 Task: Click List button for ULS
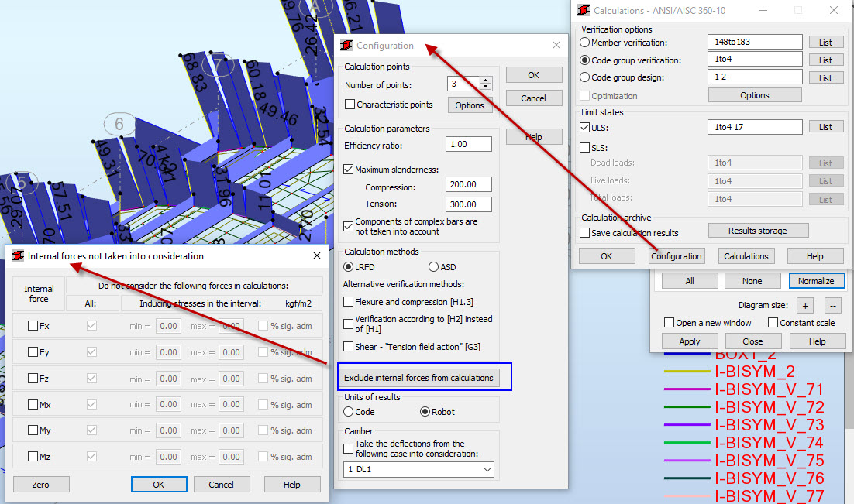(825, 127)
